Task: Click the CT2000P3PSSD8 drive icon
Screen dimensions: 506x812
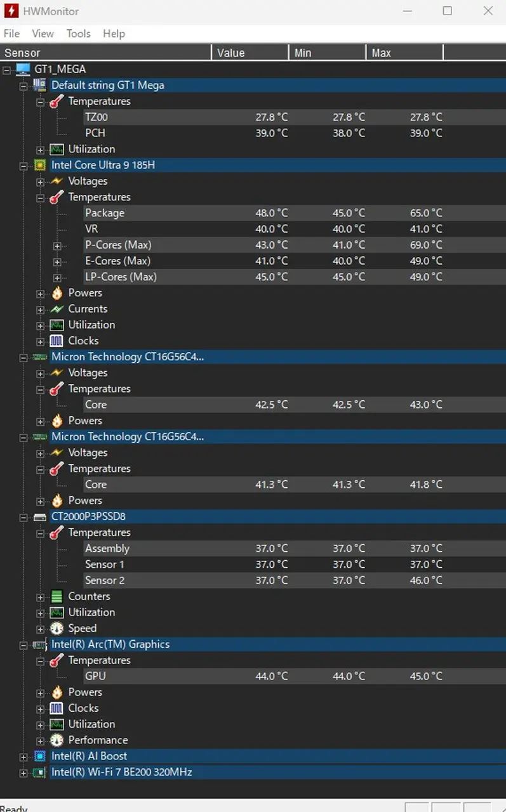Action: click(x=40, y=517)
